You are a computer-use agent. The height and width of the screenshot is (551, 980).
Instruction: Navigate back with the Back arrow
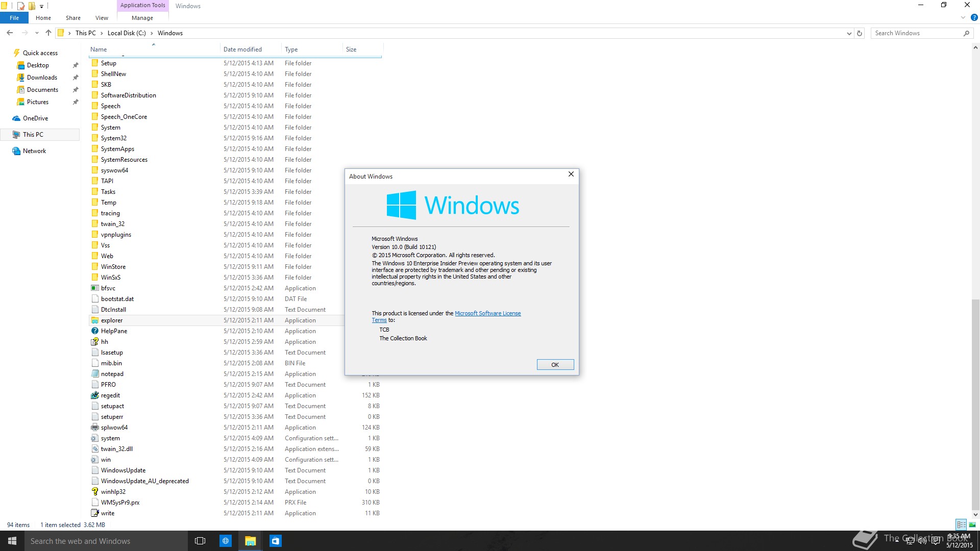[x=10, y=33]
